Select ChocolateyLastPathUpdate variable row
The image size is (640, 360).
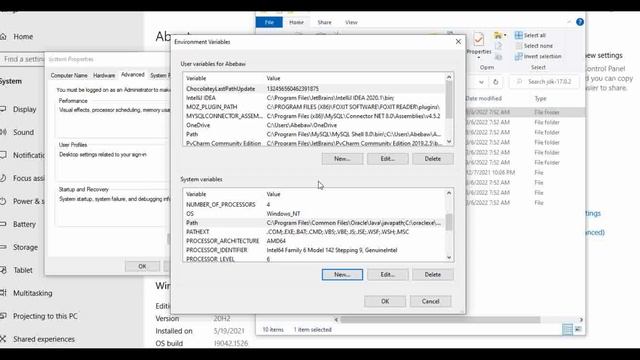click(x=314, y=89)
